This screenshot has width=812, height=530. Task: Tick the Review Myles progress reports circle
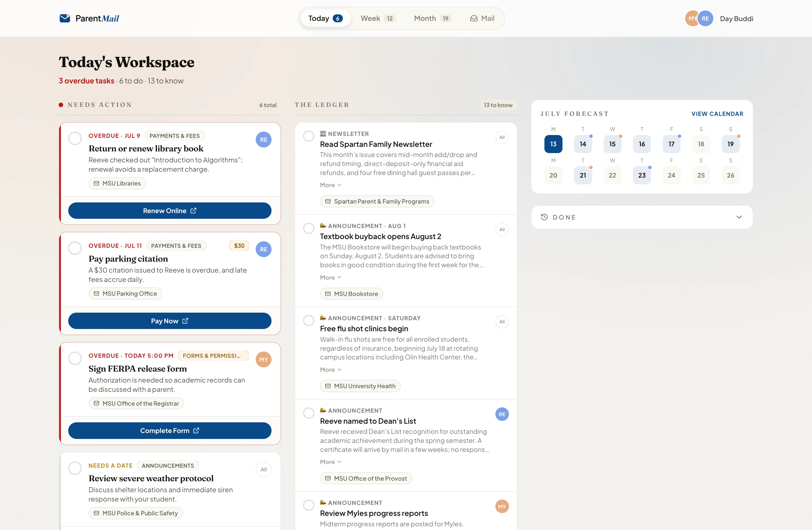pyautogui.click(x=309, y=505)
